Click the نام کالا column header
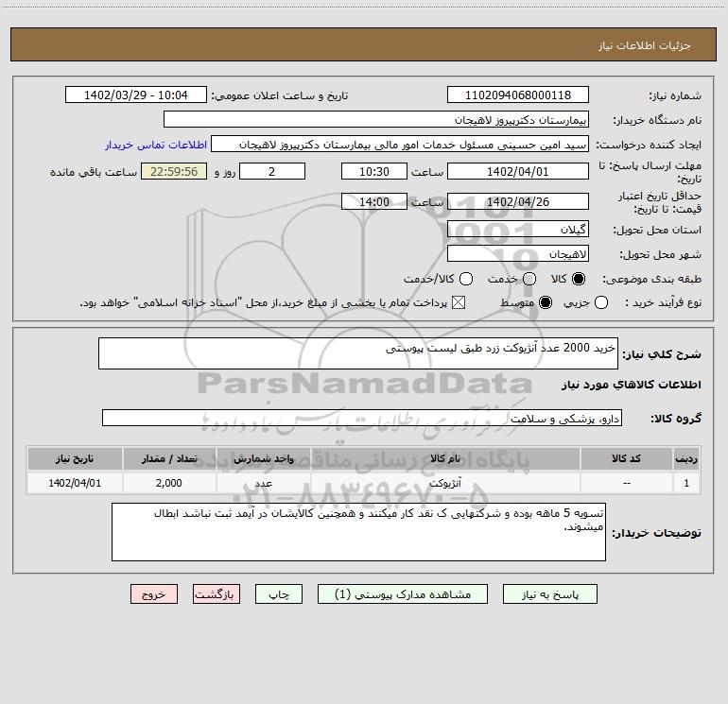This screenshot has height=704, width=728. (445, 459)
